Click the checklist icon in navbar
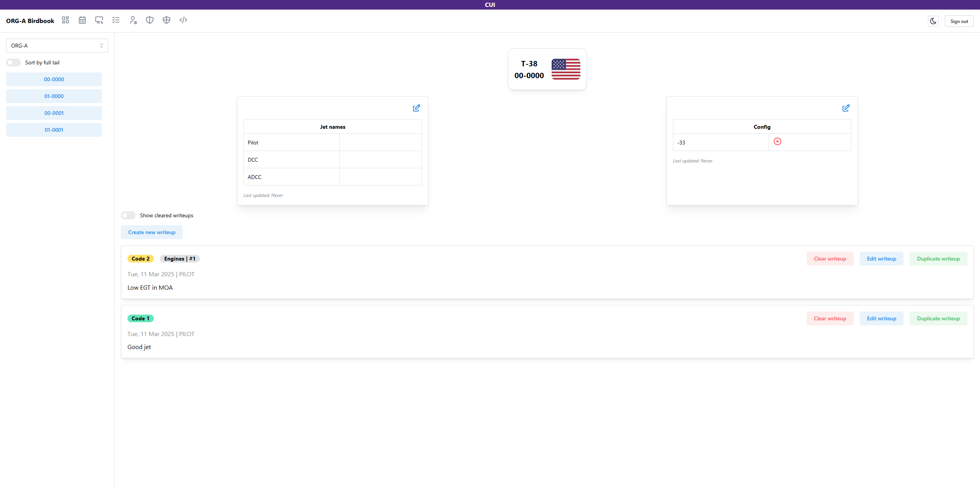Screen dimensions: 980x487 coord(116,20)
